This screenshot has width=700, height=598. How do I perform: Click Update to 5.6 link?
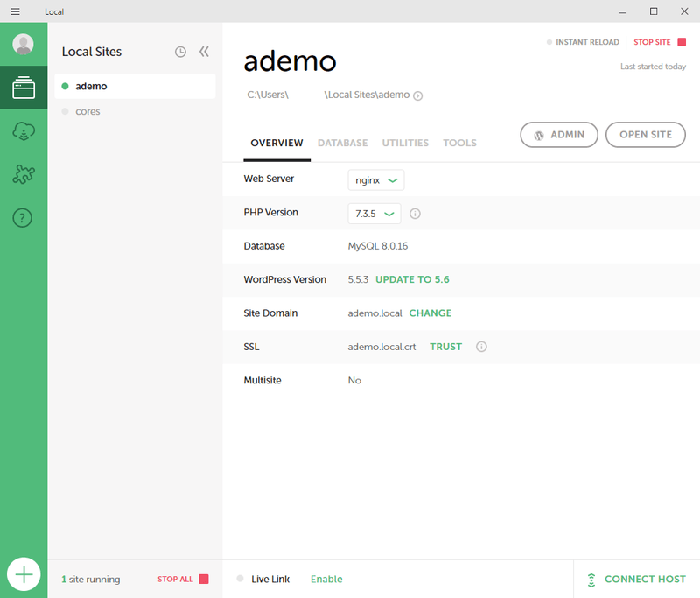tap(412, 279)
